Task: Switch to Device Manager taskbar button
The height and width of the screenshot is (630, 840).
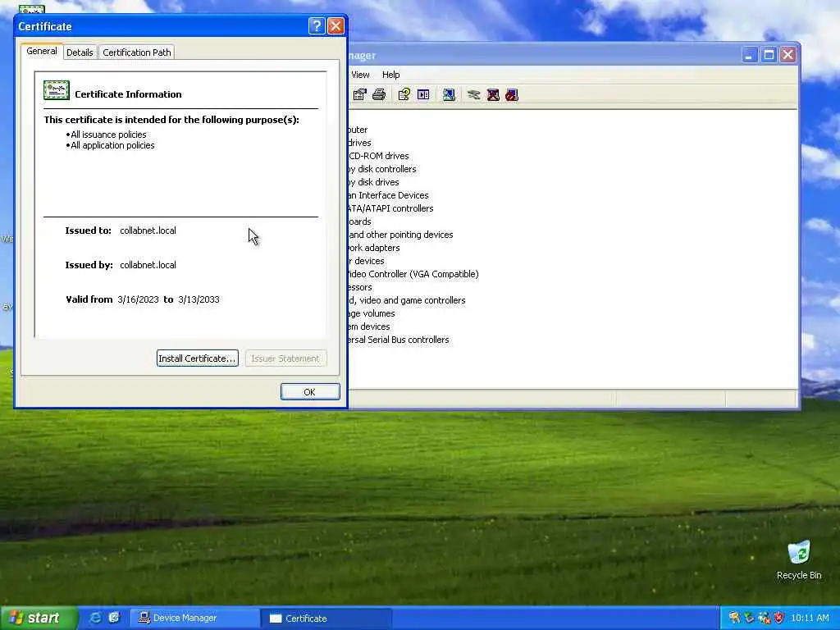Action: [195, 618]
